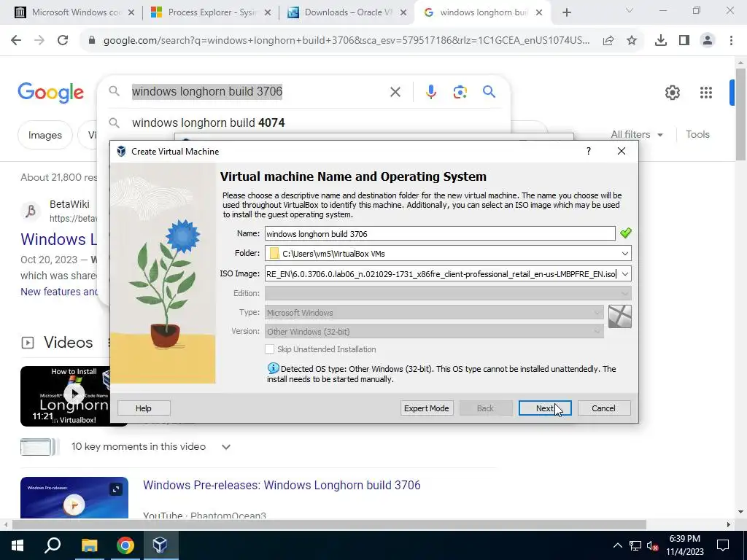Click the Name input field
The width and height of the screenshot is (747, 560).
pyautogui.click(x=440, y=233)
